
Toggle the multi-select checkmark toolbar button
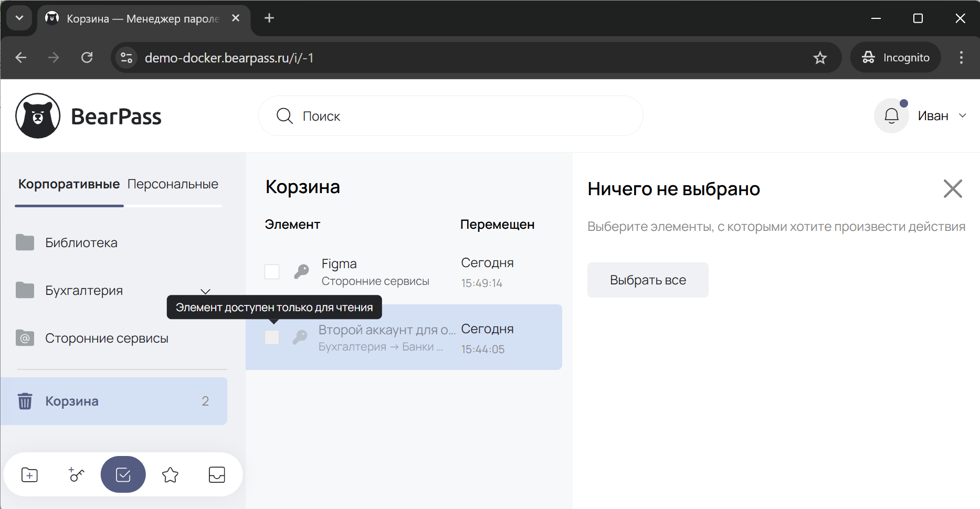(123, 475)
